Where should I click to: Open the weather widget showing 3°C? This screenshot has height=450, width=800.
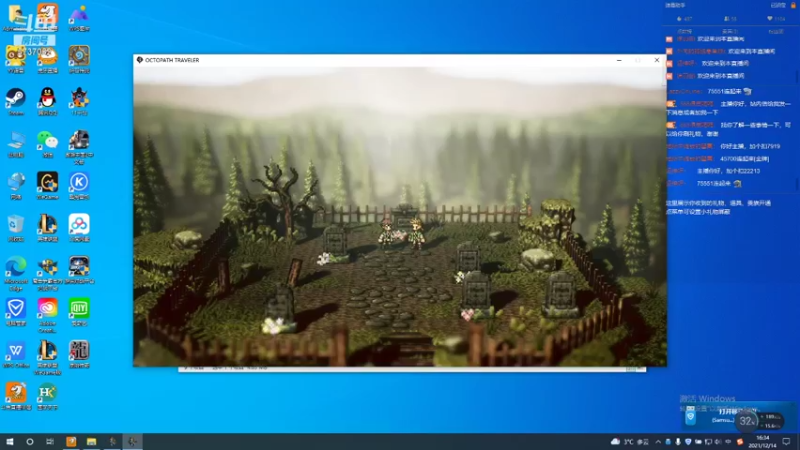pos(630,442)
